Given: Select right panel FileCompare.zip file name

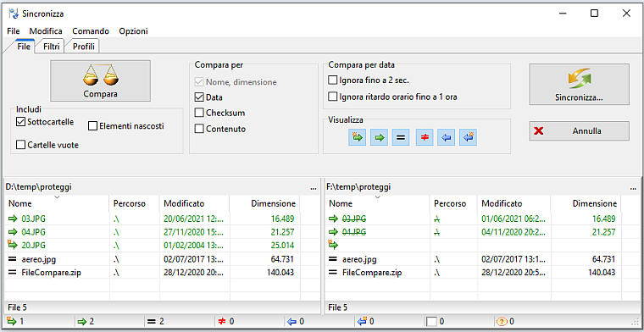Looking at the screenshot, I should pyautogui.click(x=372, y=273).
